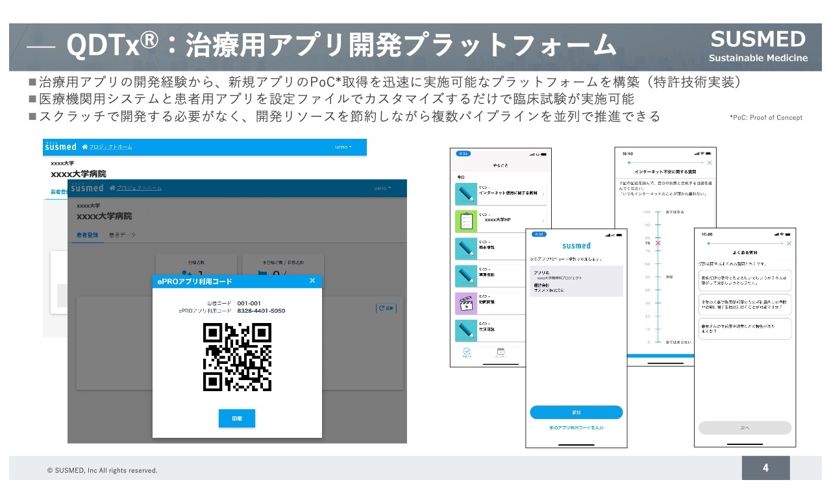Image resolution: width=831 pixels, height=504 pixels.
Task: Open the ueno dropdown in back window
Action: 343,147
